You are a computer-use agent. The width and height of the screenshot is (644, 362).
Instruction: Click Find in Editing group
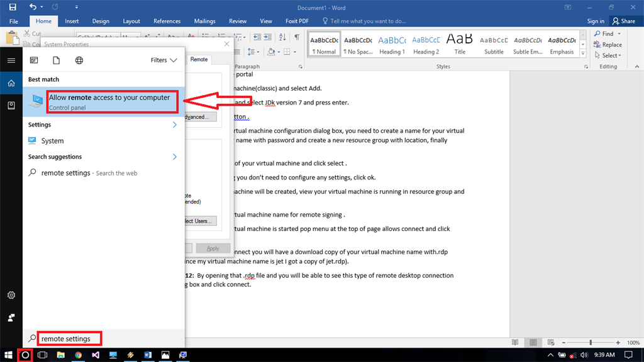(x=604, y=34)
